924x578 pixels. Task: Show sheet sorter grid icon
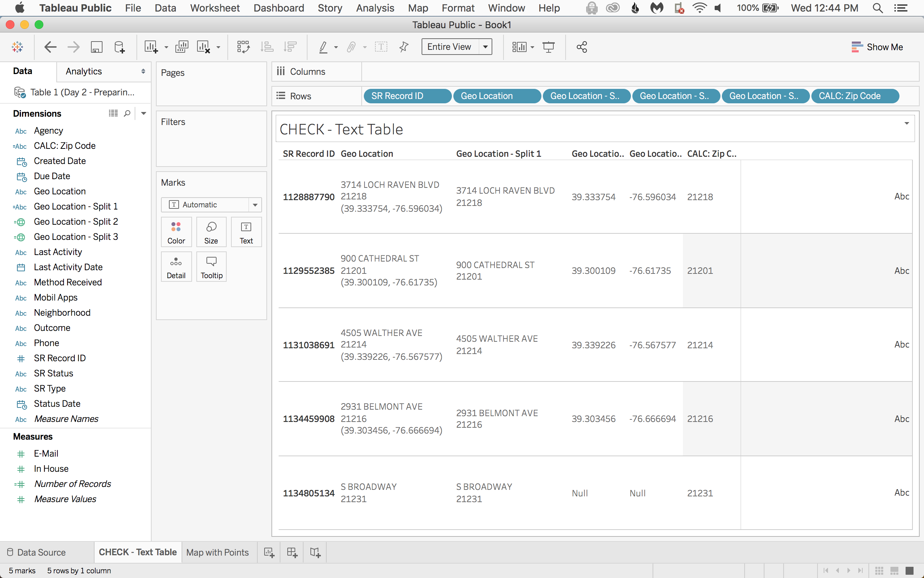pos(879,570)
